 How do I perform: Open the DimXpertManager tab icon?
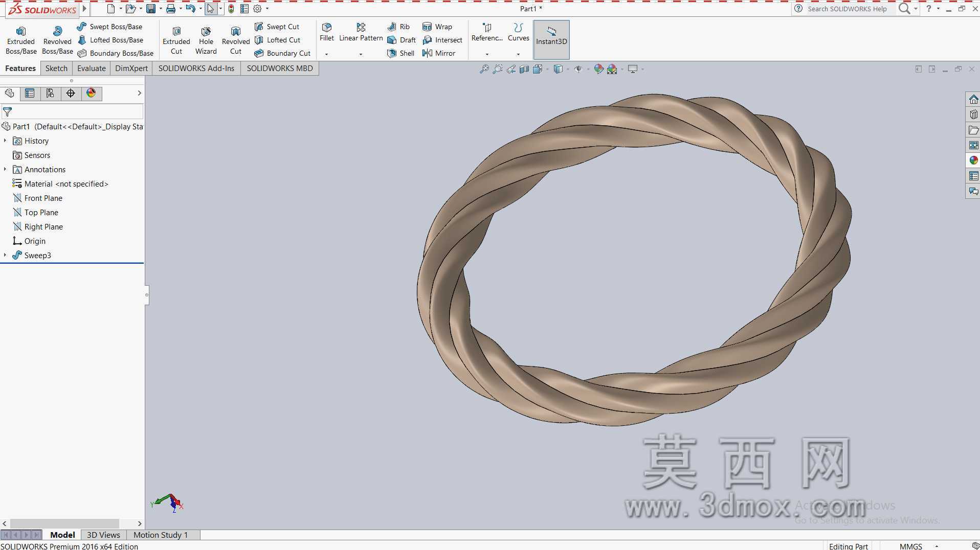click(71, 93)
